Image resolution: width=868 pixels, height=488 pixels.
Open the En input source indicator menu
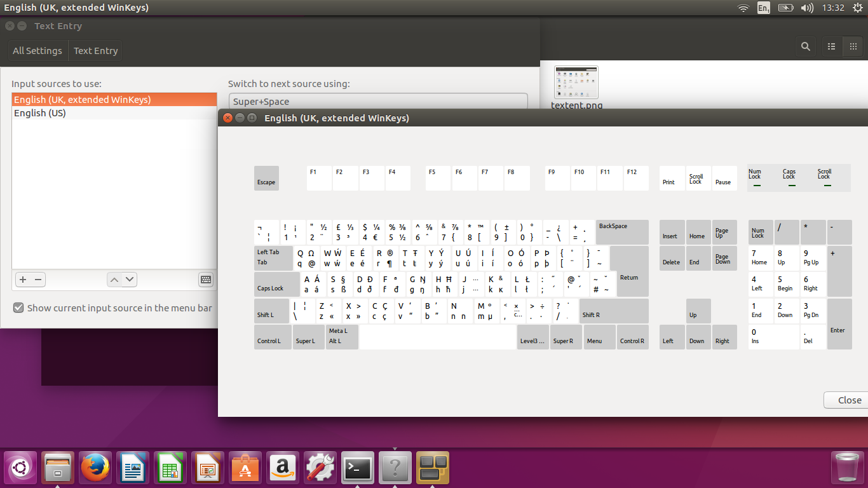coord(763,8)
